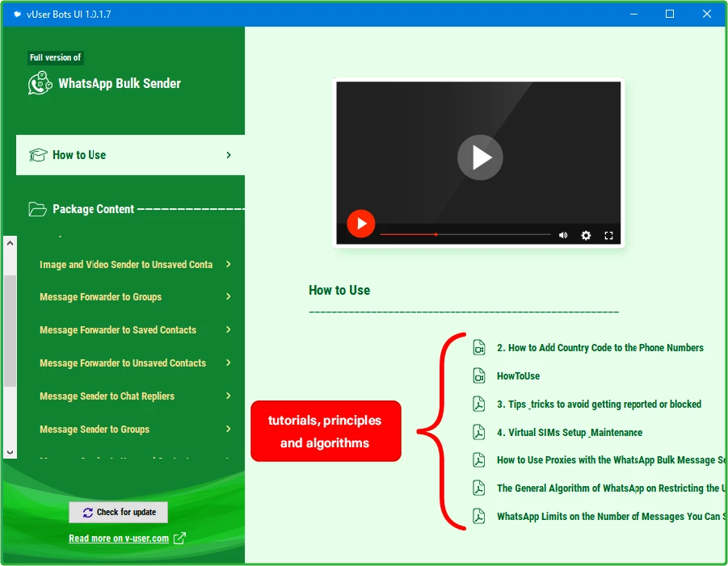Expand the chevron on the How to Use entry
Screen dimensions: 728x566
click(x=229, y=155)
